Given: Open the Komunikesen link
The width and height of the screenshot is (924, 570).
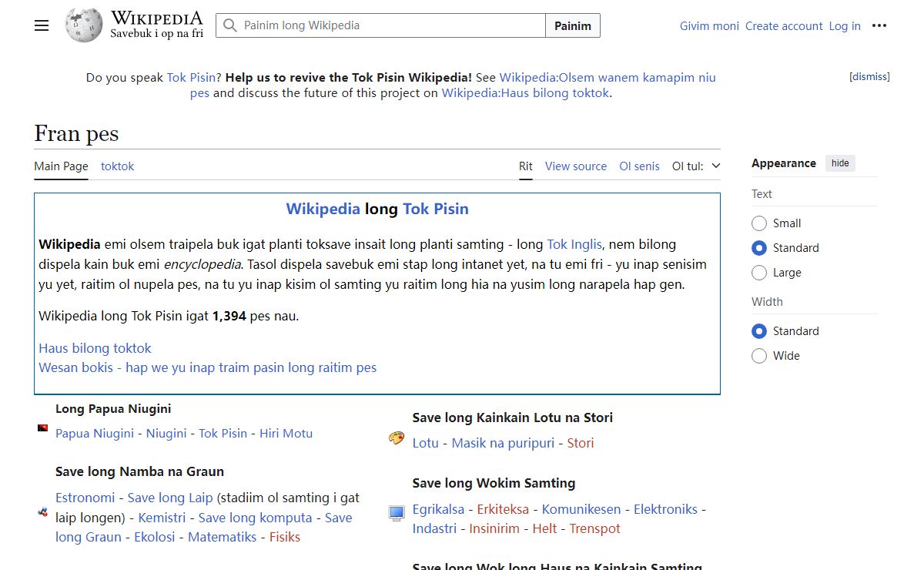Looking at the screenshot, I should (581, 509).
